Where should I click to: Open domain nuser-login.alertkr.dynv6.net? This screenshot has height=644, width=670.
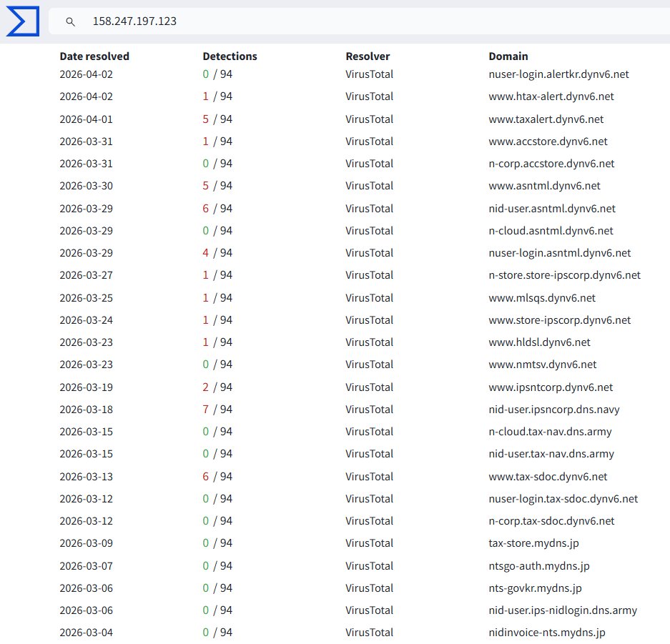tap(558, 74)
